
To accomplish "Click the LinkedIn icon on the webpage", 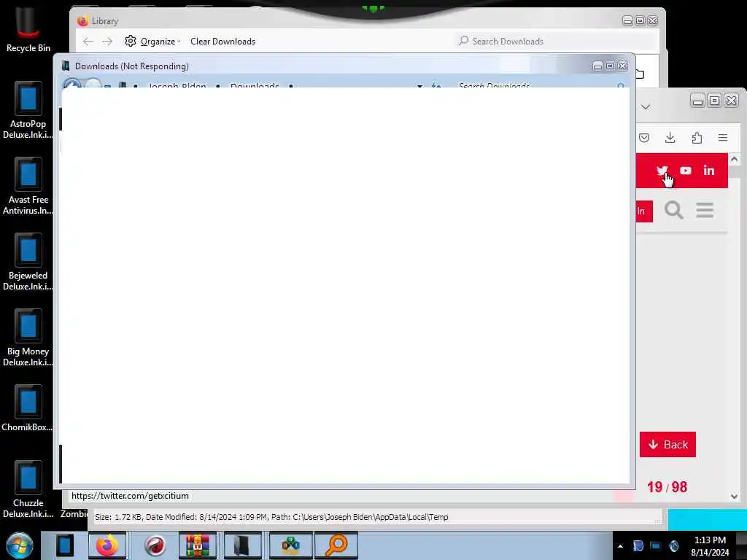I will point(709,171).
